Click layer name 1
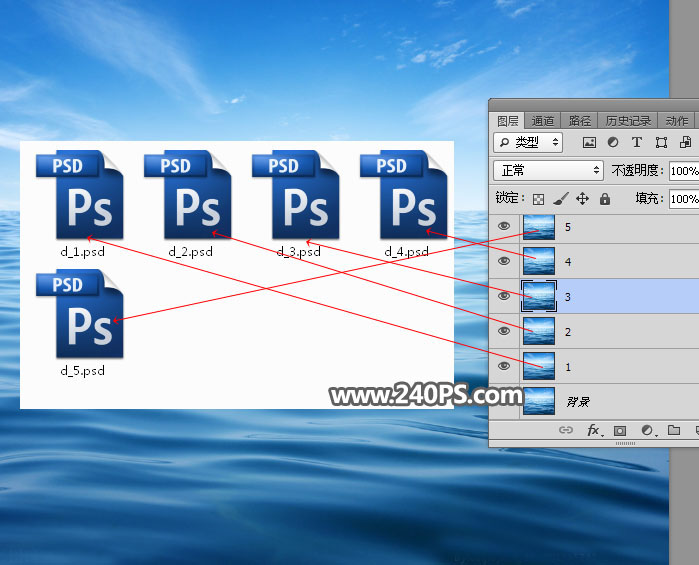699x565 pixels. coord(567,367)
